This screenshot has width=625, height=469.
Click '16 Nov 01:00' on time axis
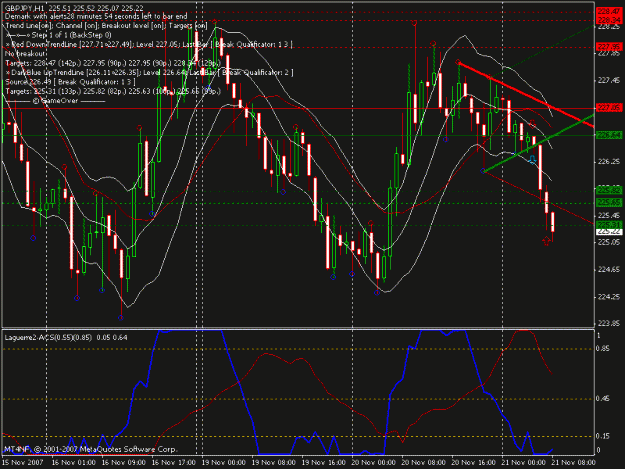coord(73,463)
